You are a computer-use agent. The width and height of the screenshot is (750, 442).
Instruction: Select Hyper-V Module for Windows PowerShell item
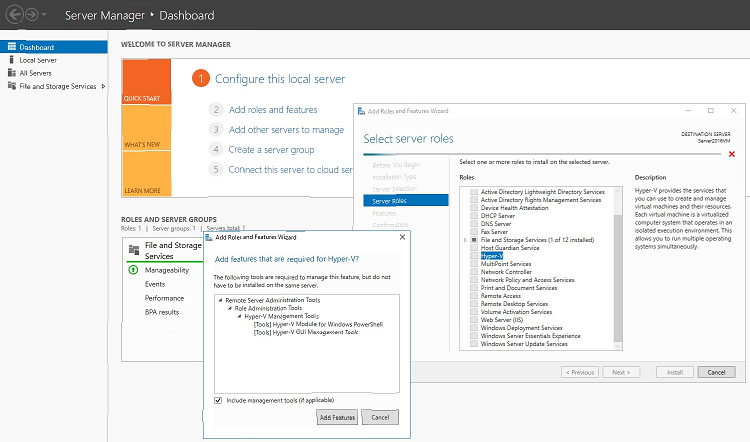pos(318,324)
